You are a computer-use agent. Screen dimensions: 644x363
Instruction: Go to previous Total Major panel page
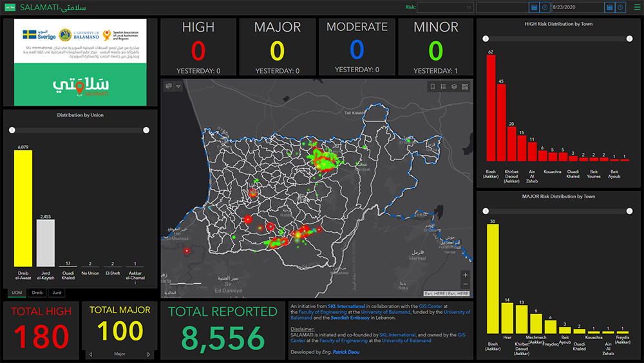(x=90, y=354)
